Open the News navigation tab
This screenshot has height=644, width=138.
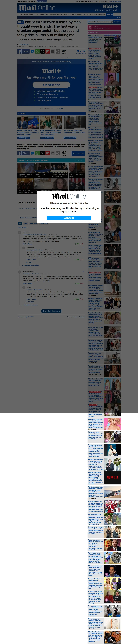[x=26, y=14]
